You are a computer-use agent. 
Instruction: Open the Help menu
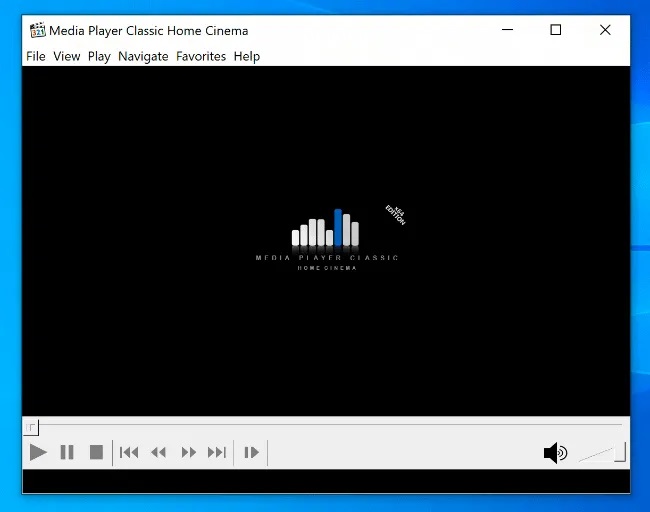pos(247,56)
